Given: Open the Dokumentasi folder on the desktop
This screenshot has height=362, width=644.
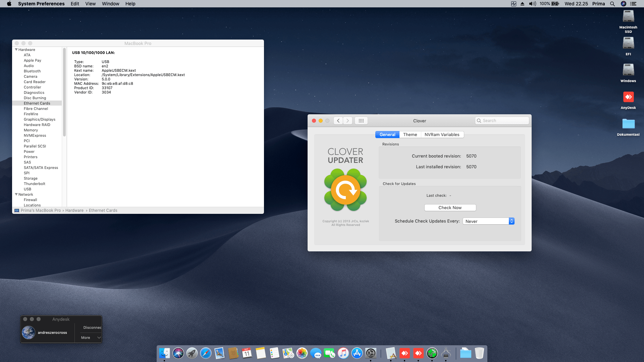Looking at the screenshot, I should tap(628, 124).
